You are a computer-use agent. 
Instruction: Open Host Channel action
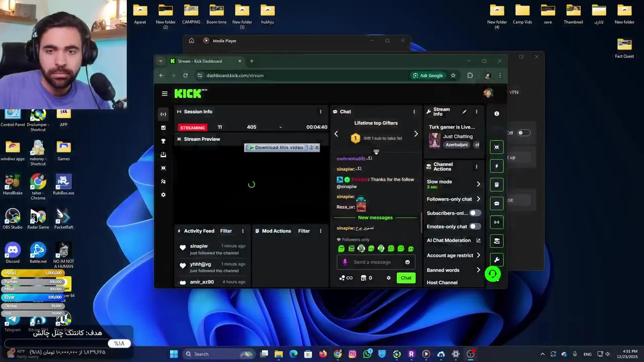pyautogui.click(x=442, y=283)
